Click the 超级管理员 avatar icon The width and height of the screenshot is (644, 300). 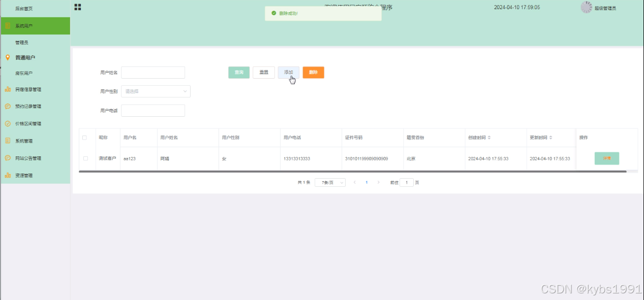click(587, 7)
